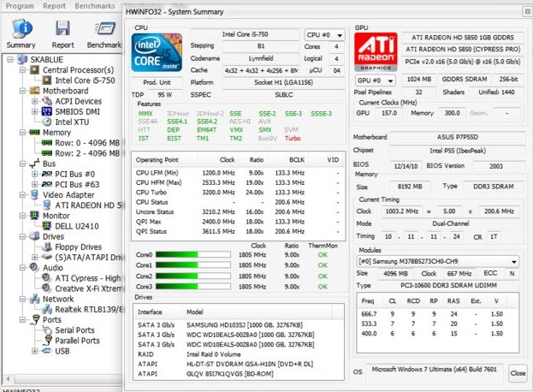Select the Parallel Ports tree entry
533x392 pixels.
[77, 341]
